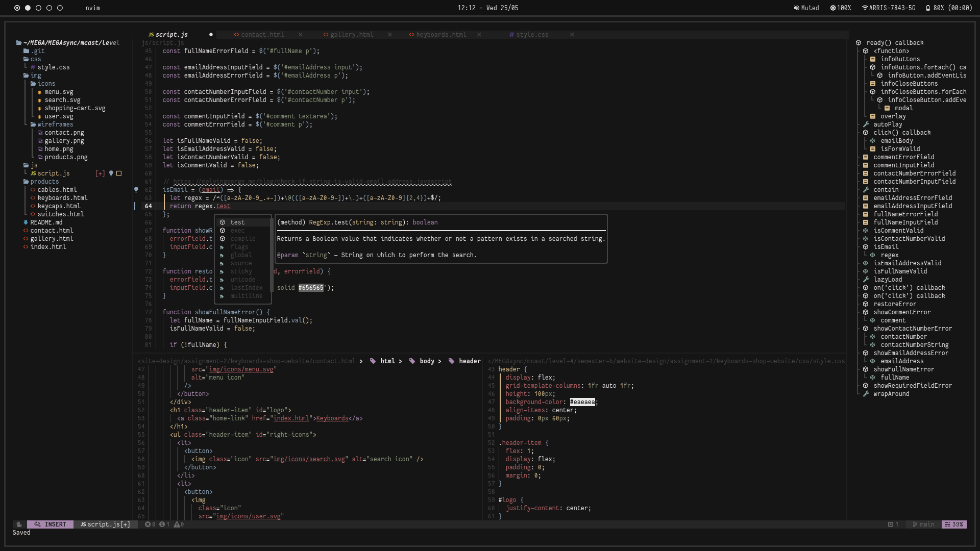The width and height of the screenshot is (980, 551).
Task: Collapse the wireframes folder
Action: 55,124
